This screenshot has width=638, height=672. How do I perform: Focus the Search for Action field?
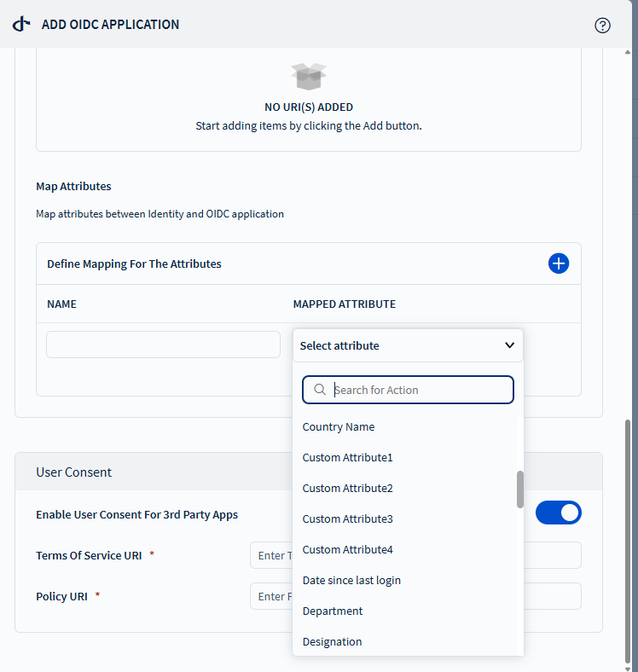click(418, 390)
